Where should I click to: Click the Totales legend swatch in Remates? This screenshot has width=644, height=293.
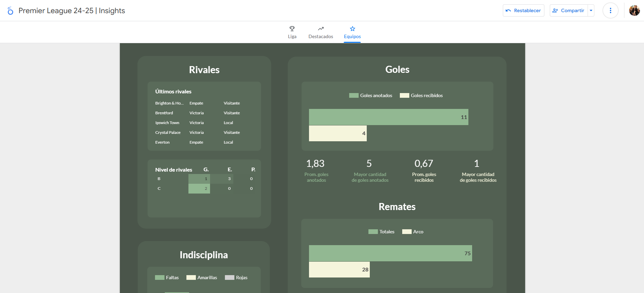click(373, 232)
